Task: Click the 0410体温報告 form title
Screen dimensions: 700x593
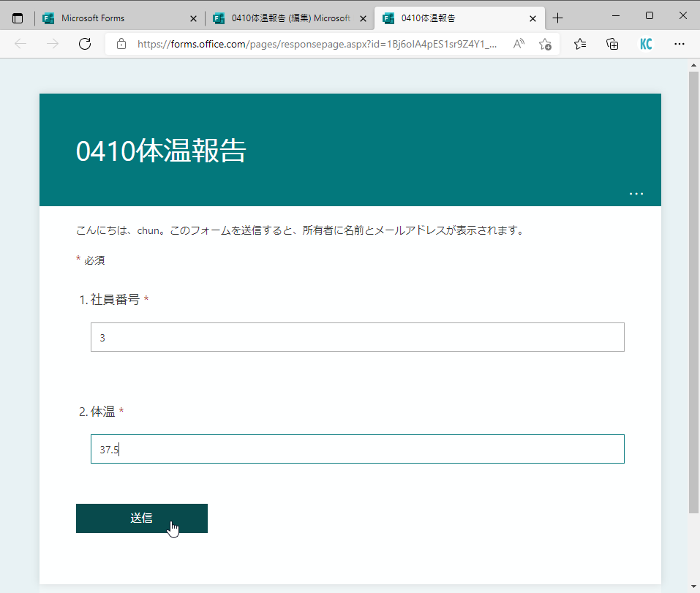Action: [161, 151]
